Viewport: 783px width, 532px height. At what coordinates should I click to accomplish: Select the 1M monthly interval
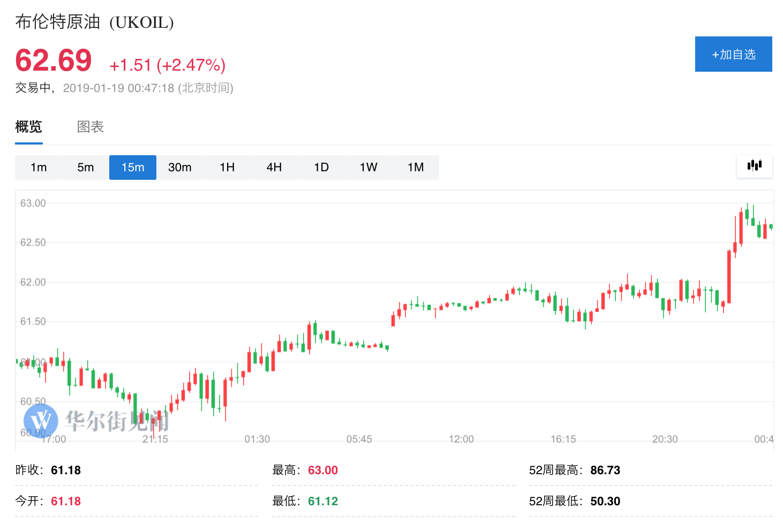coord(416,168)
